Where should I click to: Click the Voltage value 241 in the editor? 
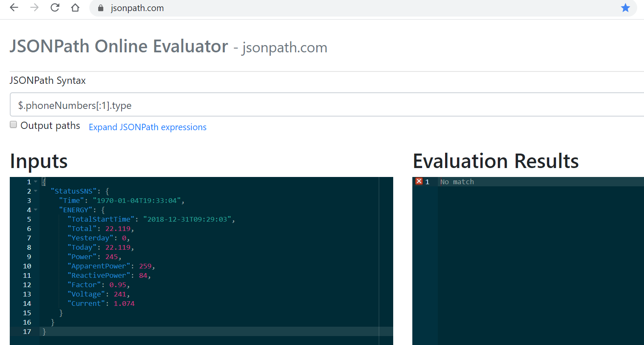pos(120,294)
